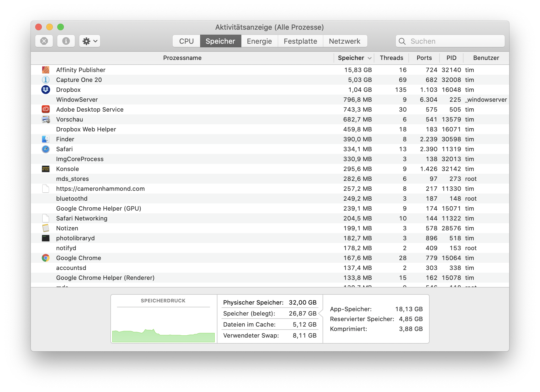540x392 pixels.
Task: Click the photolibraryd terminal icon
Action: [46, 238]
